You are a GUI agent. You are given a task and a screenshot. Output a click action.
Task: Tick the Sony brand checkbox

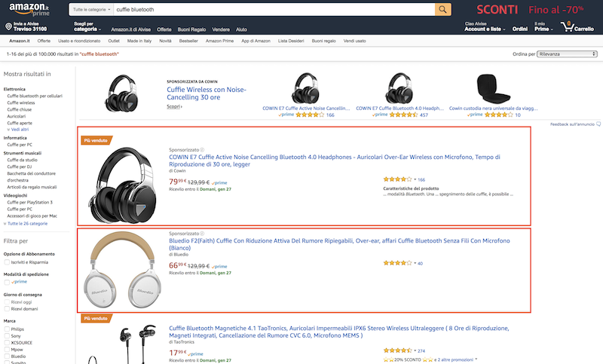[7, 337]
